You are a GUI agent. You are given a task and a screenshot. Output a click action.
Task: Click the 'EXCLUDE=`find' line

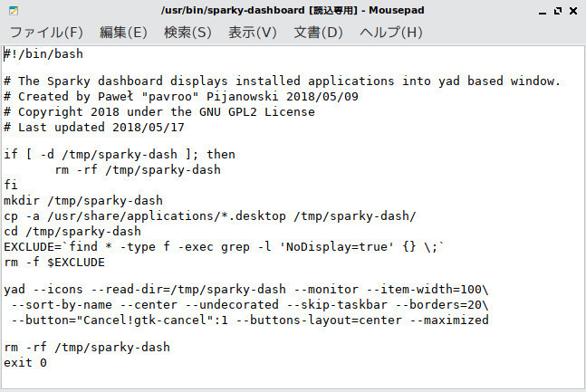point(225,246)
